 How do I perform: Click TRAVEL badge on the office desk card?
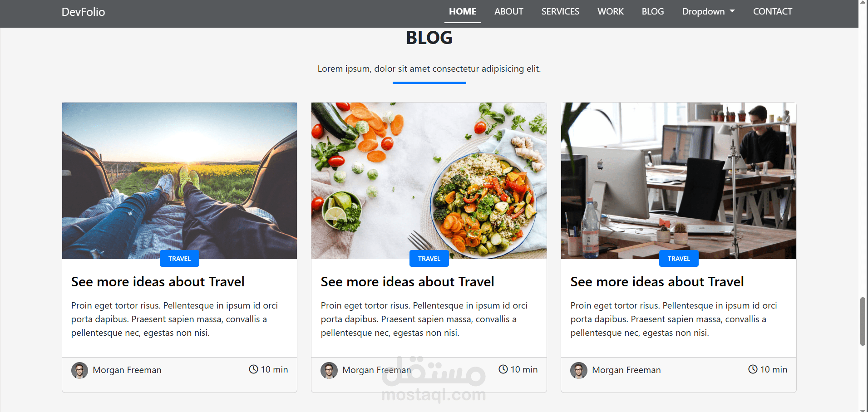(679, 259)
